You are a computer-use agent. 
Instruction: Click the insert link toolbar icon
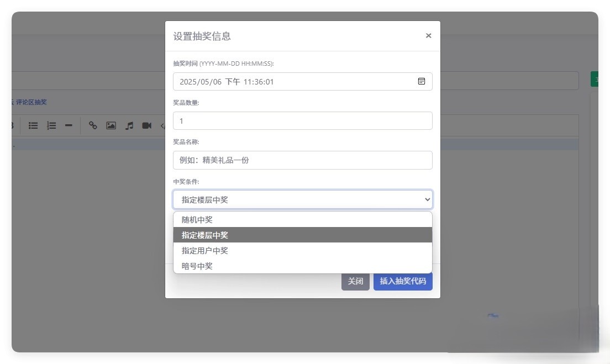[x=93, y=125]
